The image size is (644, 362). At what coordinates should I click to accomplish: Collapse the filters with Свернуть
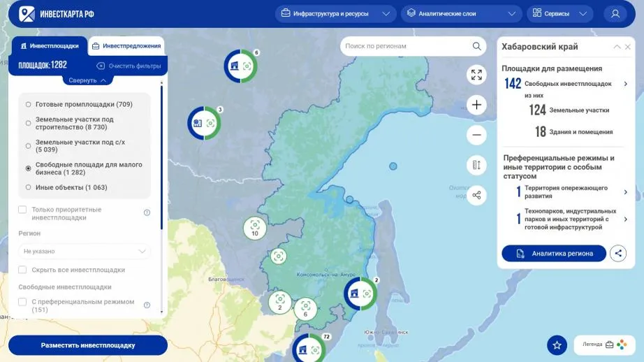point(87,80)
